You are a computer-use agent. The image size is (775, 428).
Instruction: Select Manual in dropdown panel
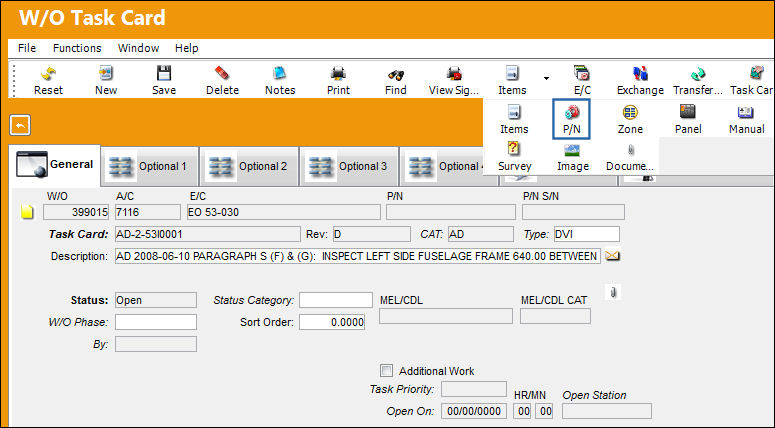[x=746, y=119]
